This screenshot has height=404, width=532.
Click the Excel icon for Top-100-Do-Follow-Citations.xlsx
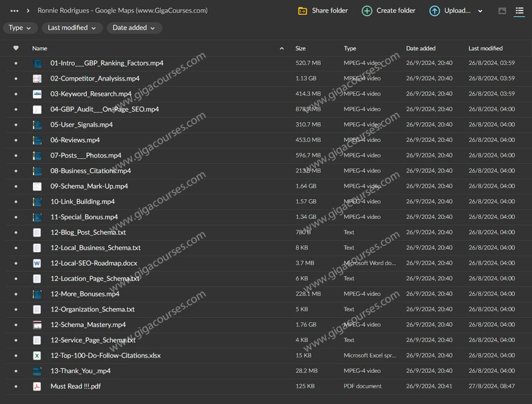coord(37,356)
